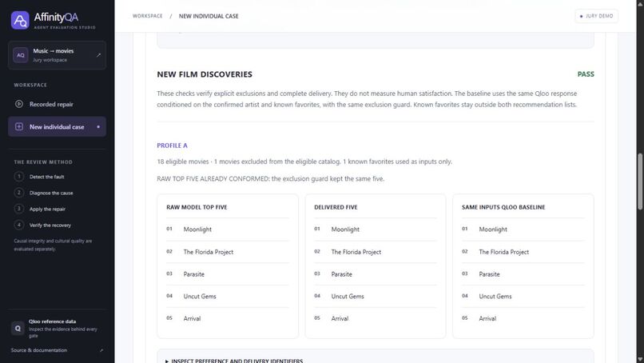Click the Qloo Q icon
Screen dimensions: 644x363
(18, 328)
